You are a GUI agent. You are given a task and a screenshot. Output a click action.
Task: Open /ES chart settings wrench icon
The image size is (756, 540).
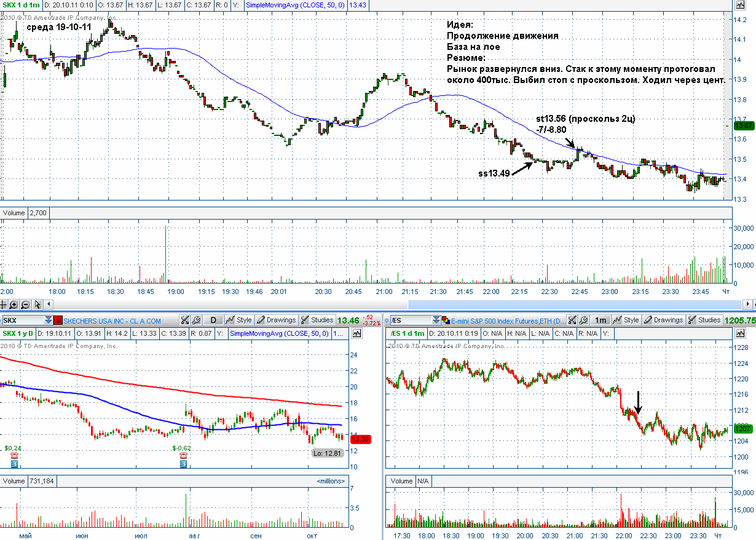584,320
